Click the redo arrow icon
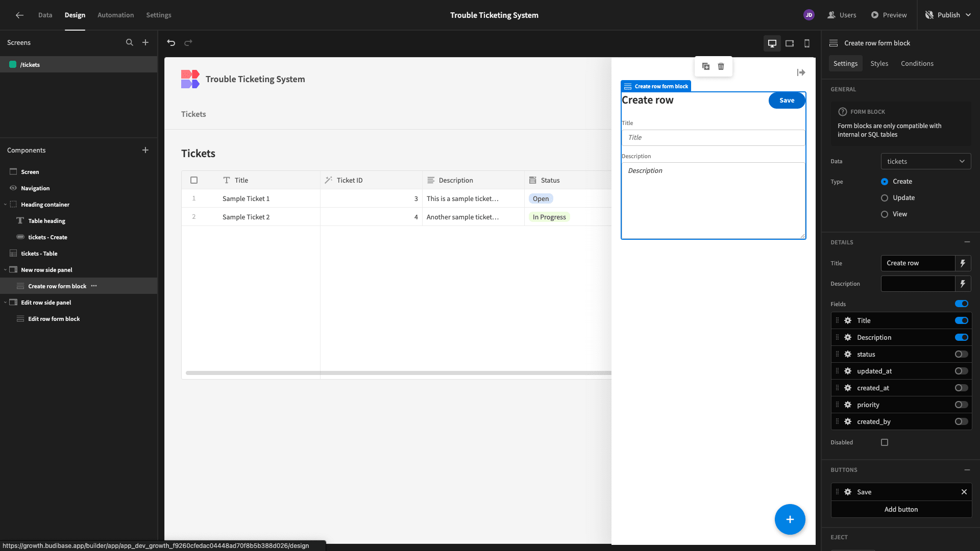Viewport: 980px width, 551px height. [188, 42]
